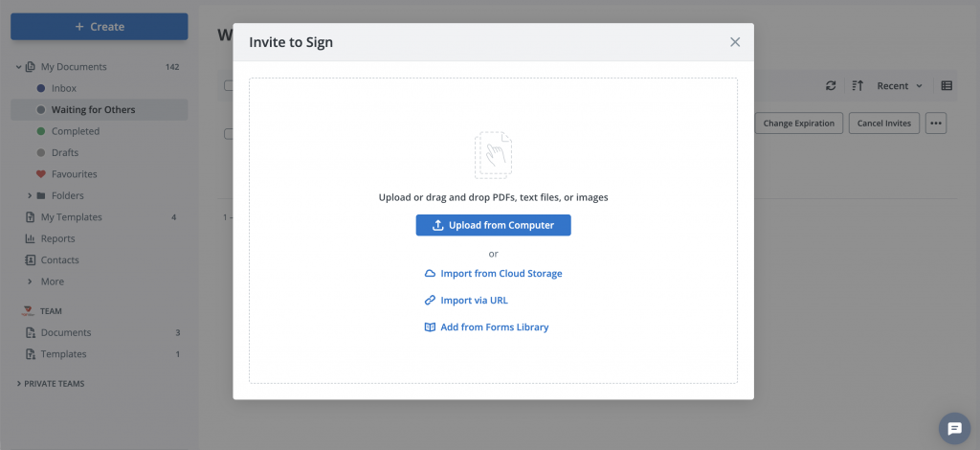The image size is (980, 450).
Task: Open the chat support bubble
Action: tap(954, 428)
